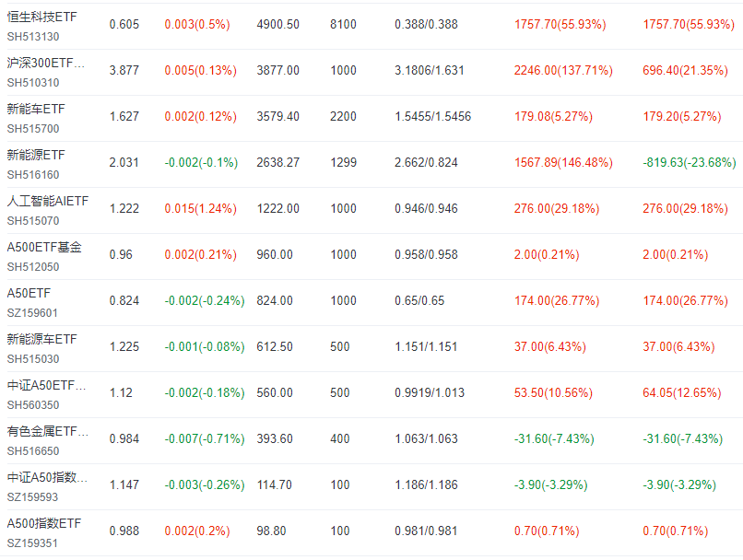
Task: Click cost value 1.063/1.063
Action: 426,438
